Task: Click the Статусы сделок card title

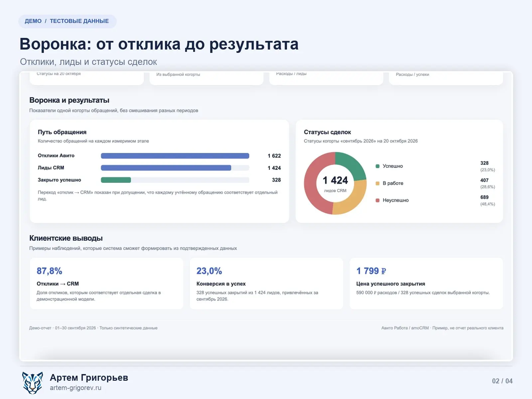Action: [328, 132]
